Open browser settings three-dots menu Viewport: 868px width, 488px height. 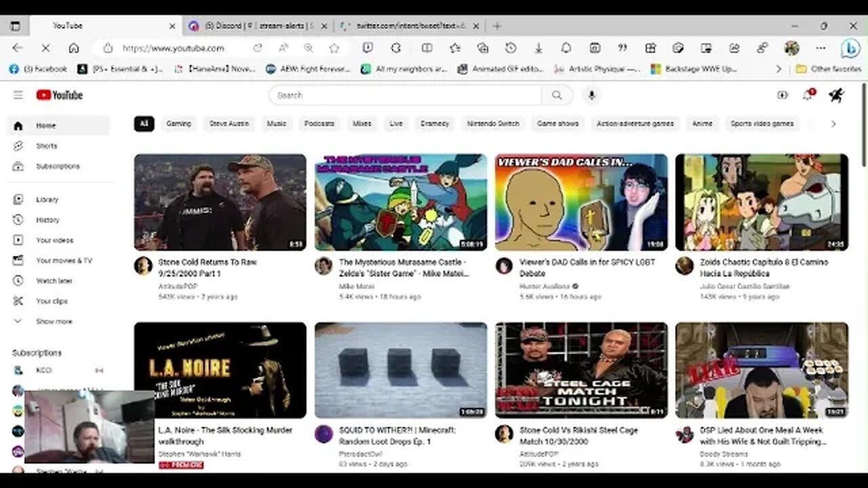click(821, 48)
